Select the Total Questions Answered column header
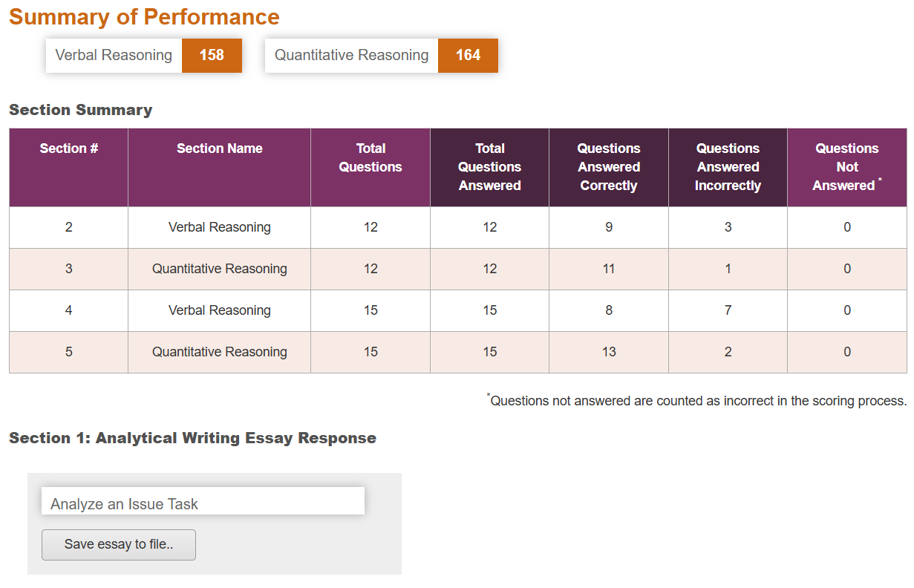 [489, 167]
